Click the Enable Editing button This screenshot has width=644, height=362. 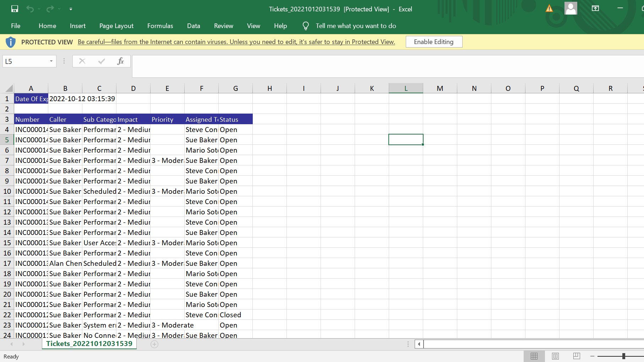pos(433,42)
